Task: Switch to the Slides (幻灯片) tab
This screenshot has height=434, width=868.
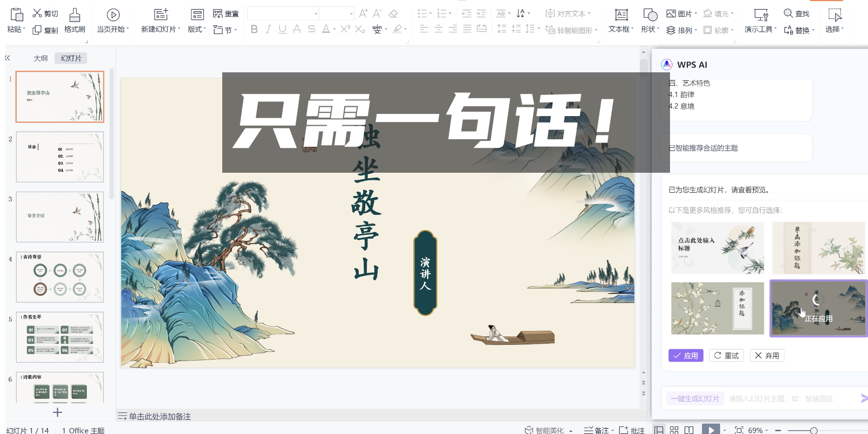Action: pos(71,58)
